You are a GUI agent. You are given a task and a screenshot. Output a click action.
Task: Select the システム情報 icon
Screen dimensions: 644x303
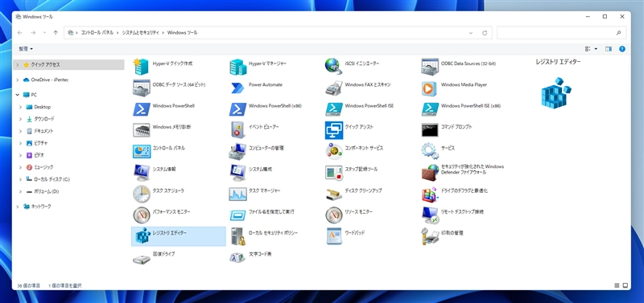tap(142, 173)
